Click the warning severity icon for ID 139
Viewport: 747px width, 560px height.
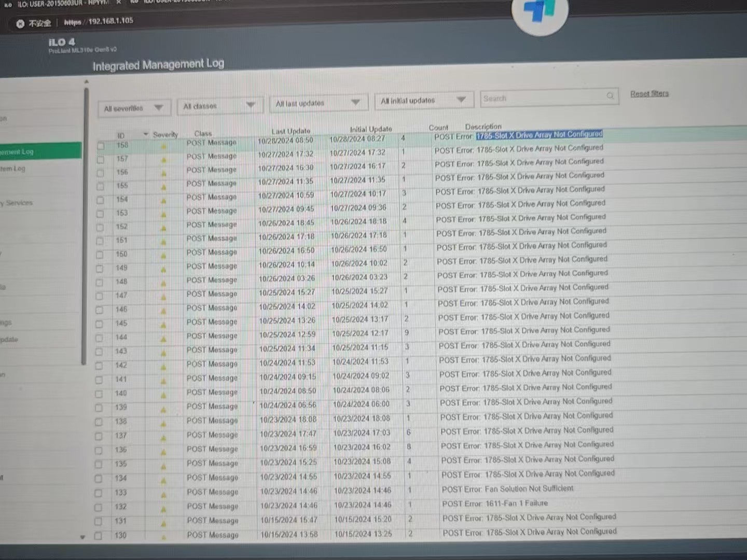164,409
